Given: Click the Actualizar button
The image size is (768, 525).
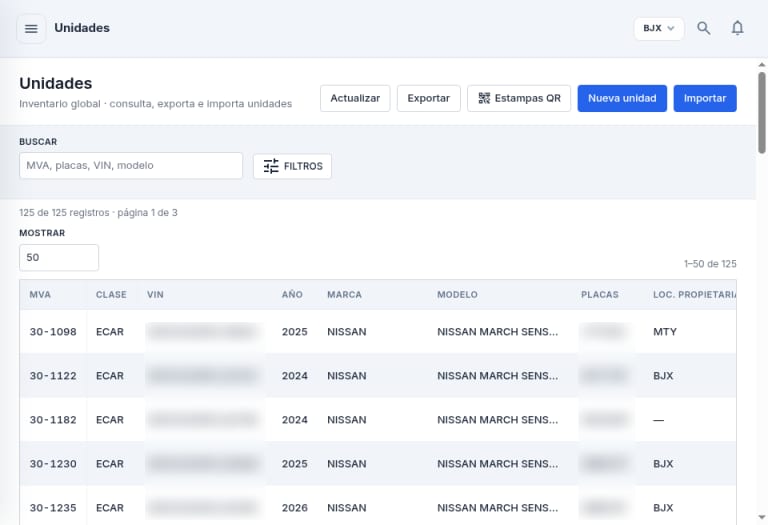Looking at the screenshot, I should (x=355, y=98).
